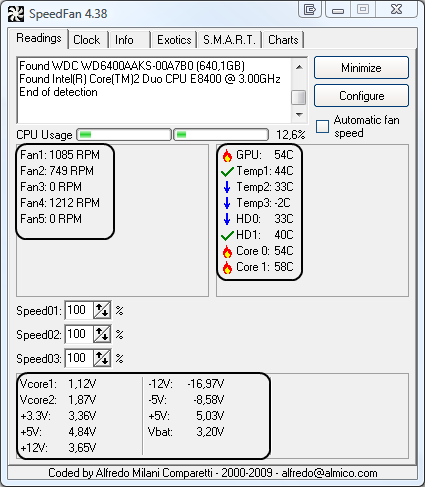This screenshot has height=487, width=425.
Task: Click the HD0 blue down-arrow icon
Action: coord(227,219)
